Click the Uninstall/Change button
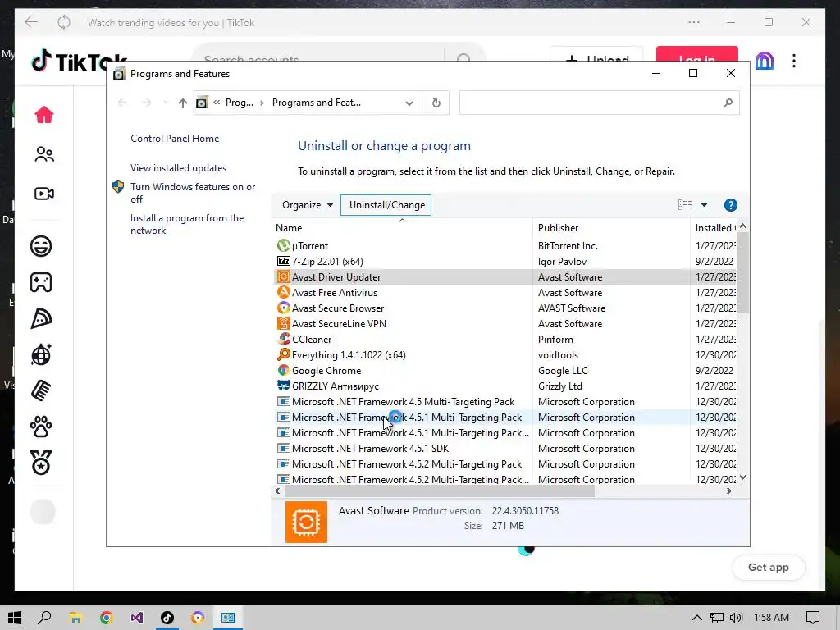This screenshot has height=630, width=840. click(386, 205)
